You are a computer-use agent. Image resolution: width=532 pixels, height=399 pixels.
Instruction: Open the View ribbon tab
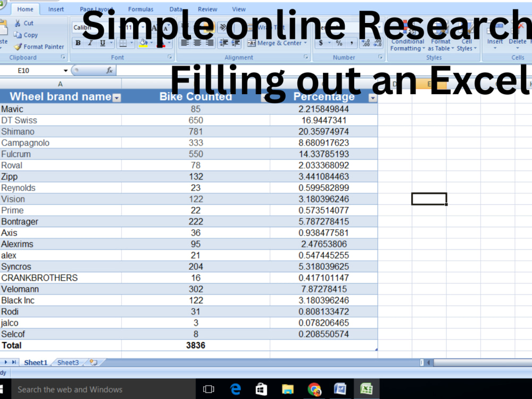pyautogui.click(x=239, y=9)
